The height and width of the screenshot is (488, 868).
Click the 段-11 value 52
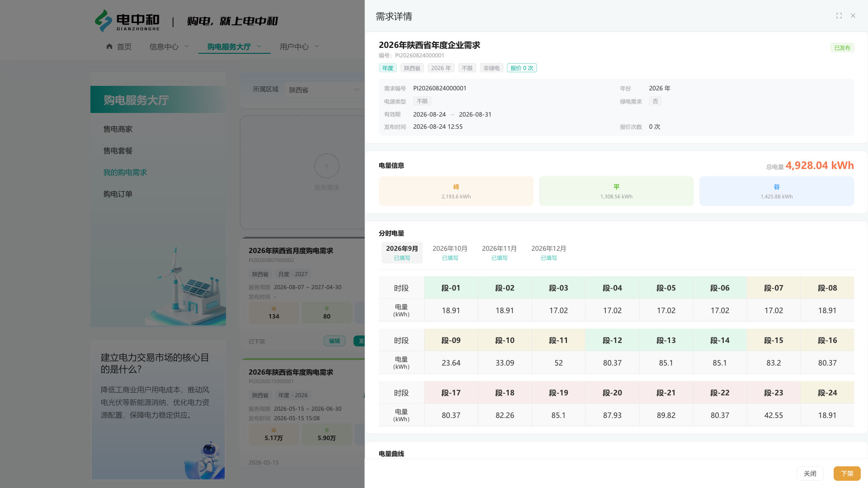click(x=558, y=363)
